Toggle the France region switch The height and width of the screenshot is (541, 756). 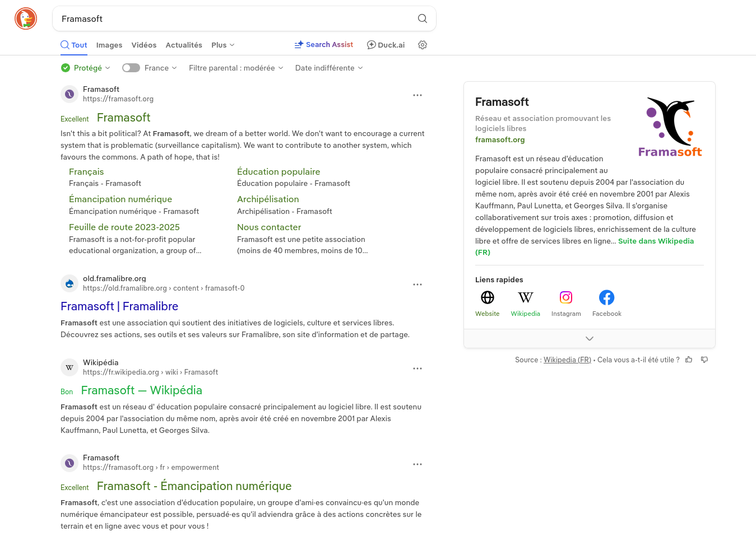pyautogui.click(x=131, y=68)
